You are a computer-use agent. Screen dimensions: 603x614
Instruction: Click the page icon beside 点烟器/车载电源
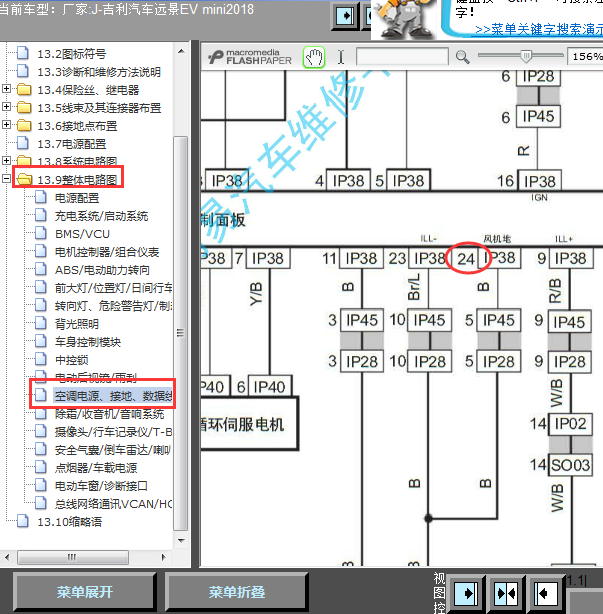[x=41, y=467]
